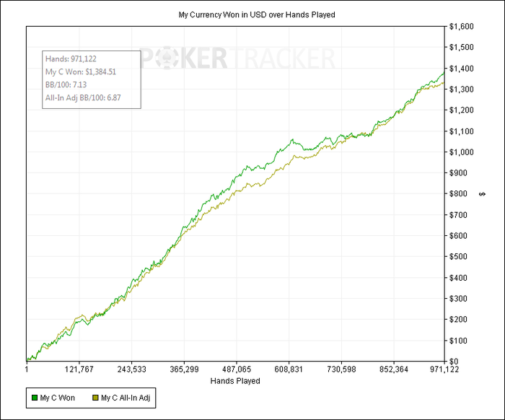Click the $400 y-axis label
The width and height of the screenshot is (505, 420).
click(x=458, y=278)
